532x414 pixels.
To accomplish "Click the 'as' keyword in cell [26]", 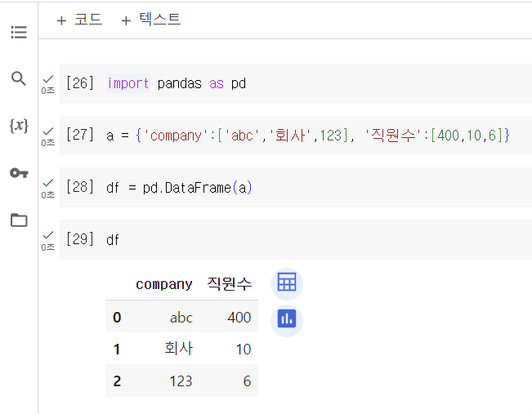I will click(x=217, y=84).
